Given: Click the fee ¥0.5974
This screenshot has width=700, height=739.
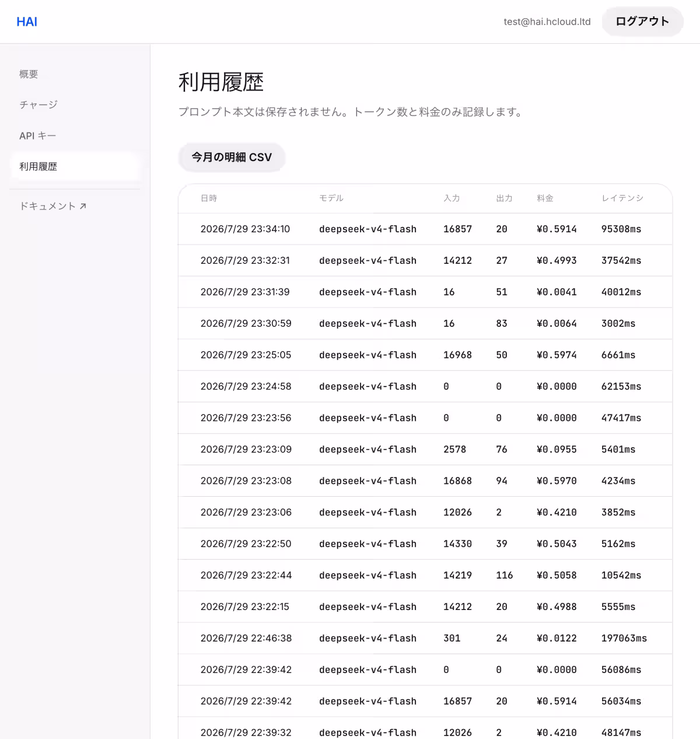Looking at the screenshot, I should pyautogui.click(x=556, y=355).
